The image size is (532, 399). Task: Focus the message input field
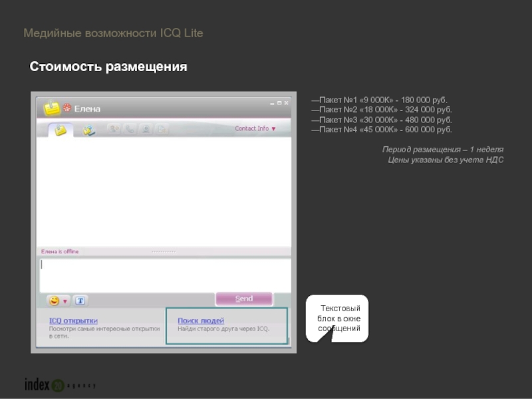click(x=165, y=275)
